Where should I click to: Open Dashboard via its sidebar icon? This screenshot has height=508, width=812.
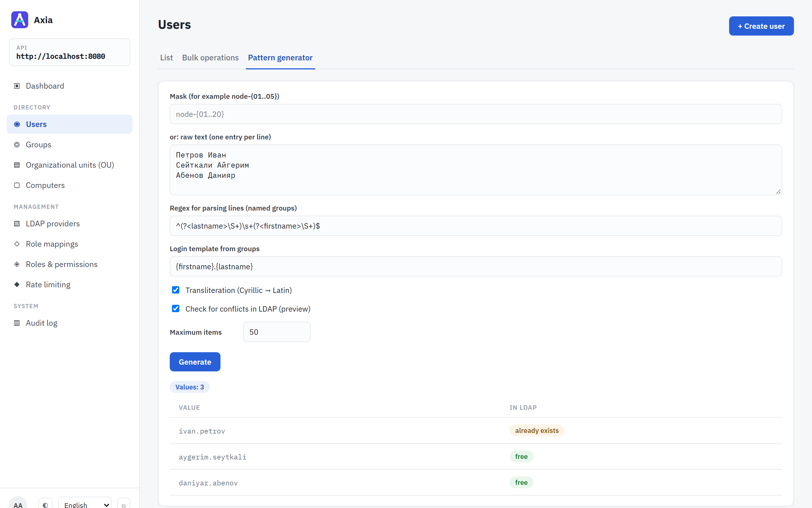[17, 86]
